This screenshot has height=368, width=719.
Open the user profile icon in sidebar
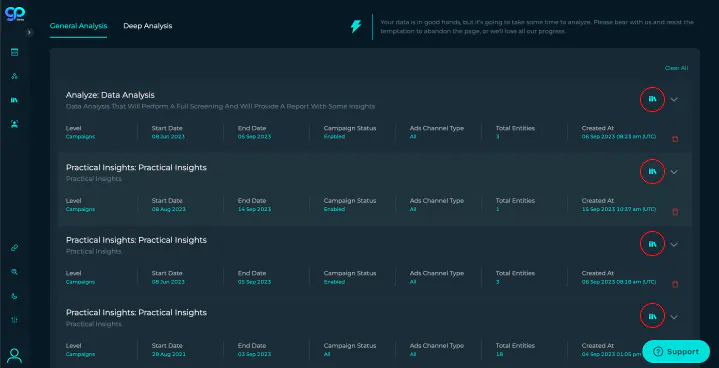point(15,356)
